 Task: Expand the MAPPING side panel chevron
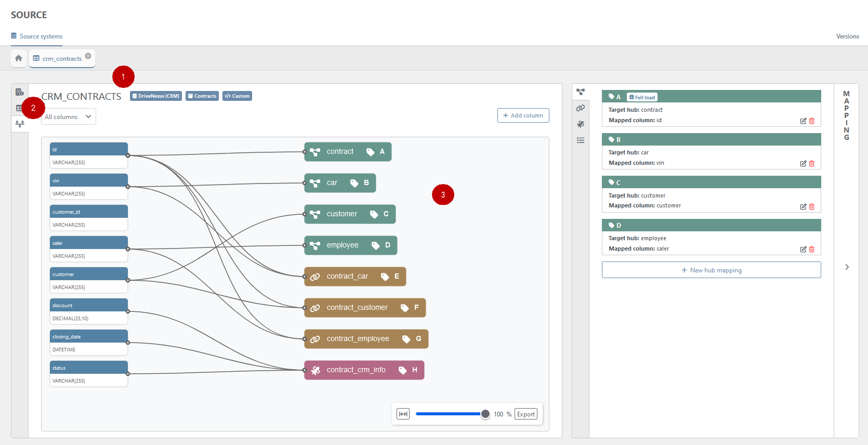847,267
